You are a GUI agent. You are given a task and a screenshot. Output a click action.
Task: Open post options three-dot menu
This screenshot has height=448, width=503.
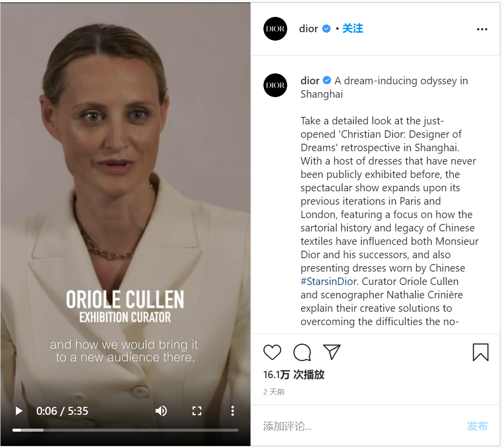(x=482, y=29)
